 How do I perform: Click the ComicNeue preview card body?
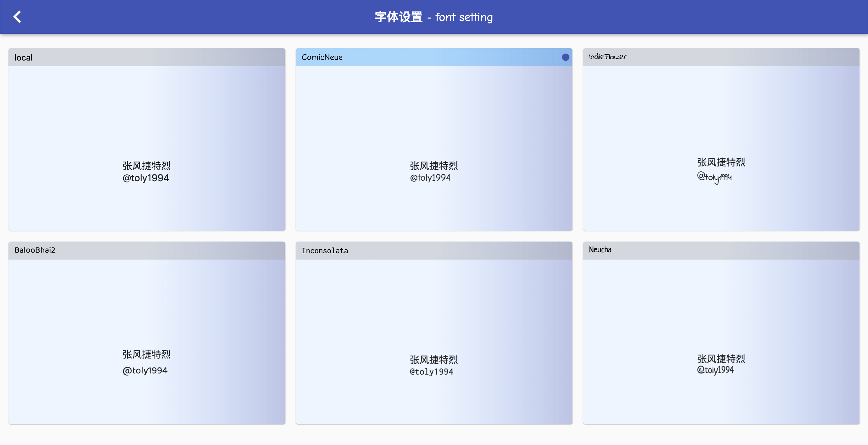434,128
